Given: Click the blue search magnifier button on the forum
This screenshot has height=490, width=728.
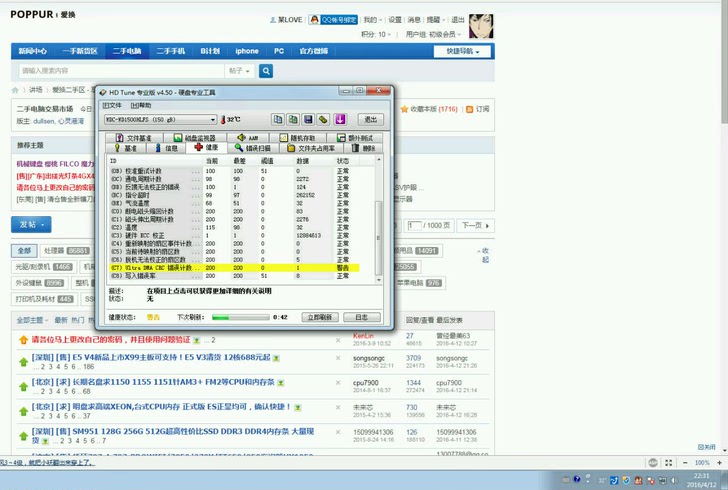Looking at the screenshot, I should (x=266, y=71).
